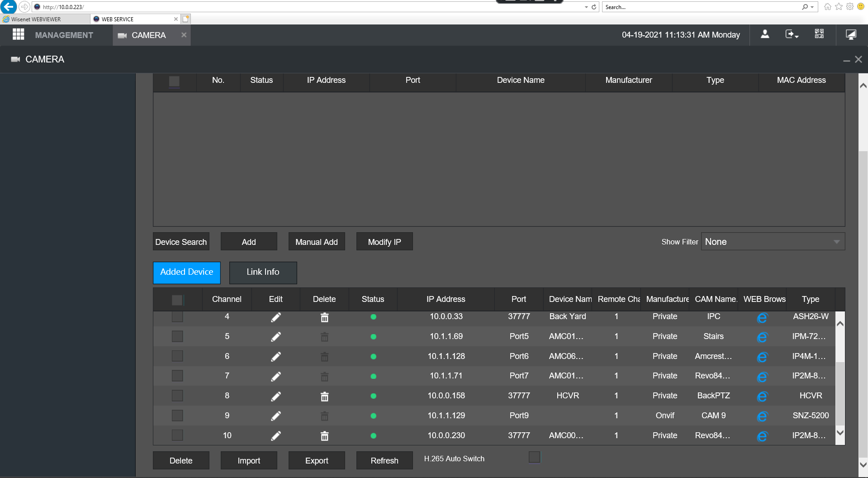Open the Show Filter dropdown
The height and width of the screenshot is (478, 868).
773,242
